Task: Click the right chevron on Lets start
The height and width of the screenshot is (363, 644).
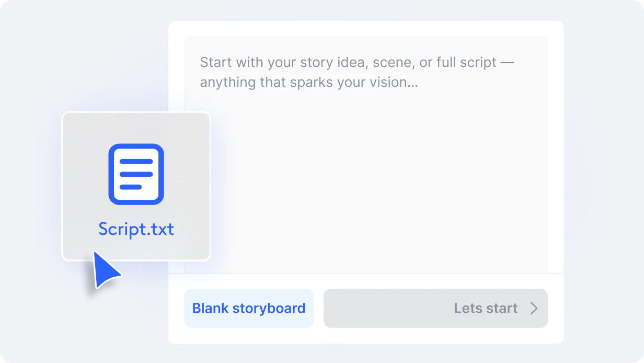Action: click(x=534, y=308)
